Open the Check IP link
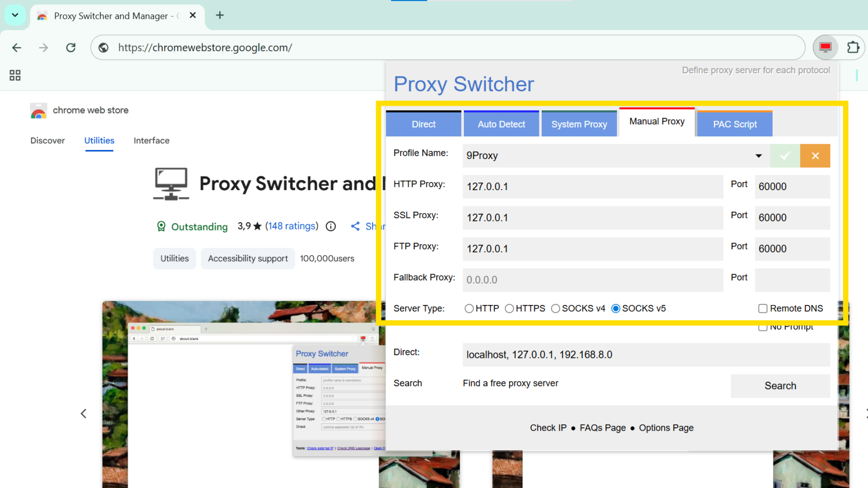The width and height of the screenshot is (868, 488). click(548, 428)
